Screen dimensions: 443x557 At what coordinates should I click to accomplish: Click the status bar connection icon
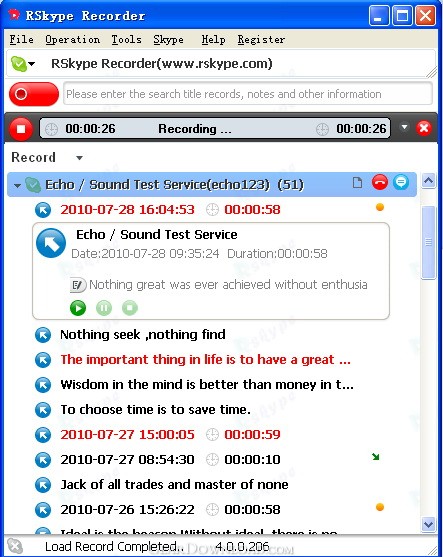click(15, 546)
